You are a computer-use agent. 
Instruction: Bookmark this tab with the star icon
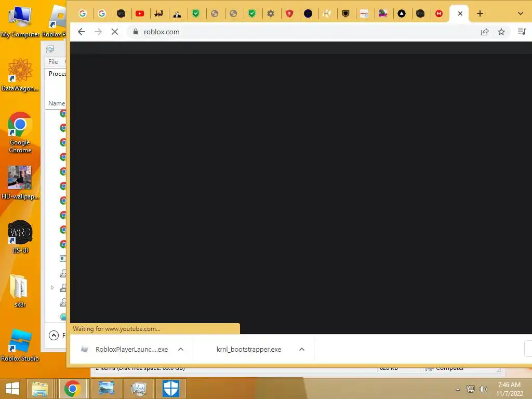click(501, 32)
